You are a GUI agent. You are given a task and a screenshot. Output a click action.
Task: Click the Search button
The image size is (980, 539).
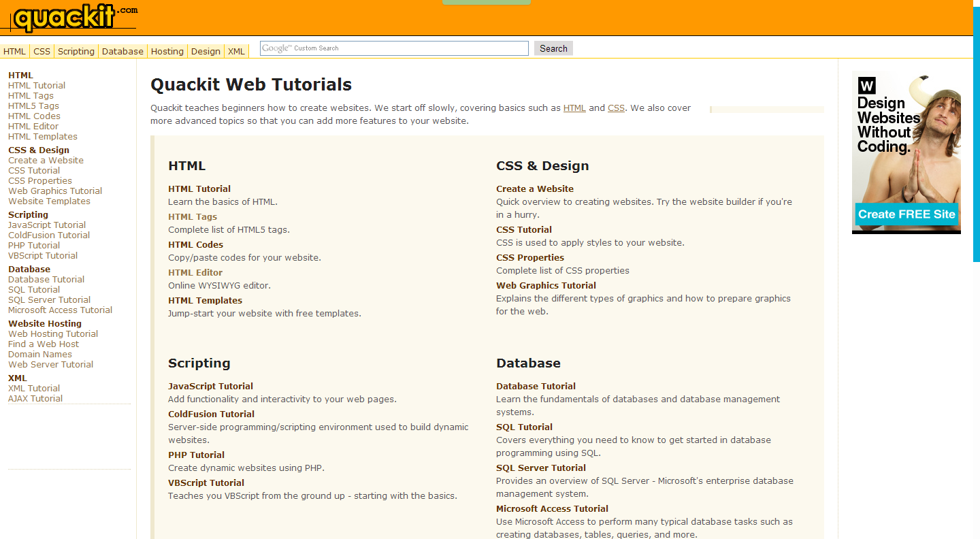tap(553, 48)
